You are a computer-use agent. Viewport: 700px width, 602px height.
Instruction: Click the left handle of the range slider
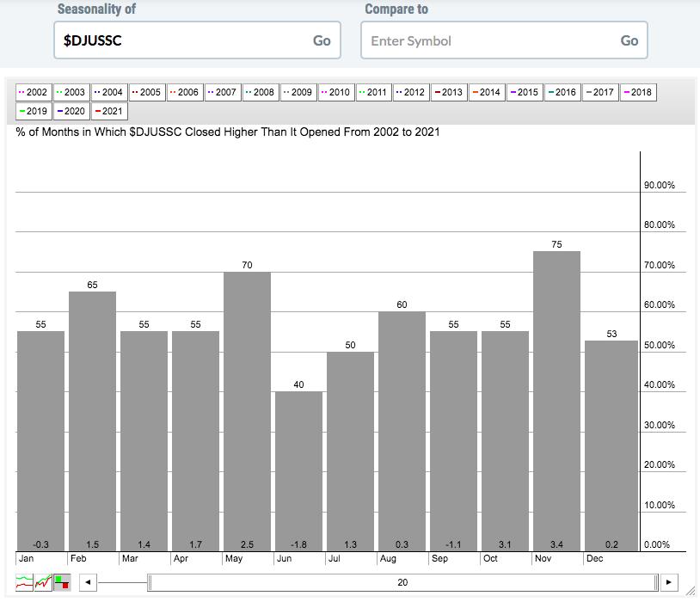pos(149,582)
